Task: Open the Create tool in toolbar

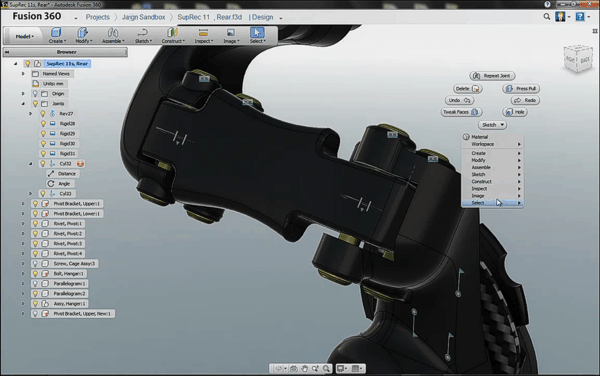Action: click(57, 35)
